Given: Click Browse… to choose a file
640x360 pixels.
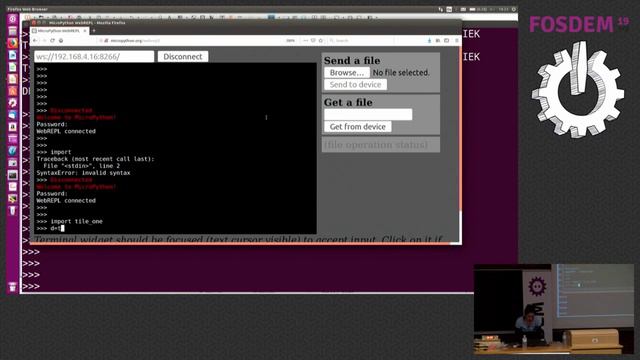Looking at the screenshot, I should (x=347, y=73).
